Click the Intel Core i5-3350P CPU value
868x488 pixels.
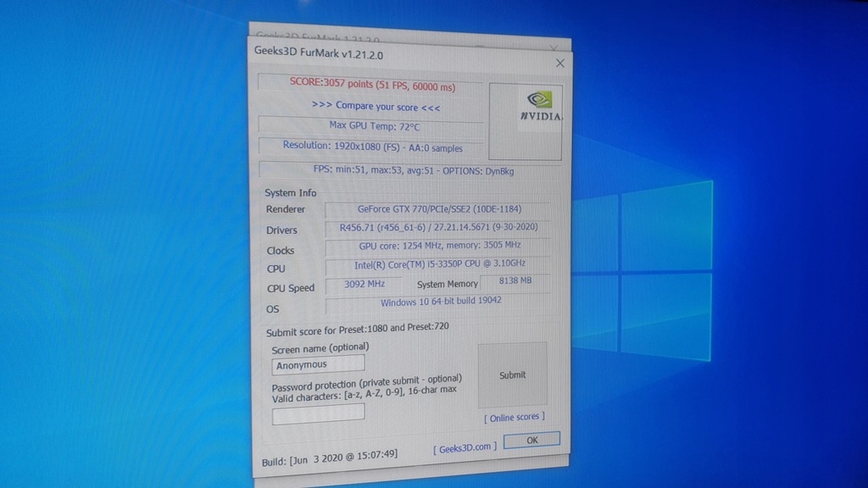click(440, 264)
